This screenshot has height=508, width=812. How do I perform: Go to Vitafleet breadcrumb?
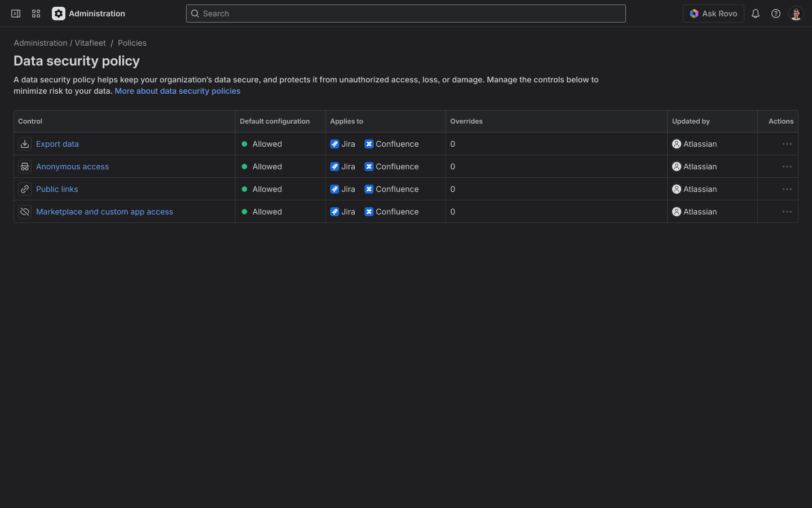click(90, 43)
